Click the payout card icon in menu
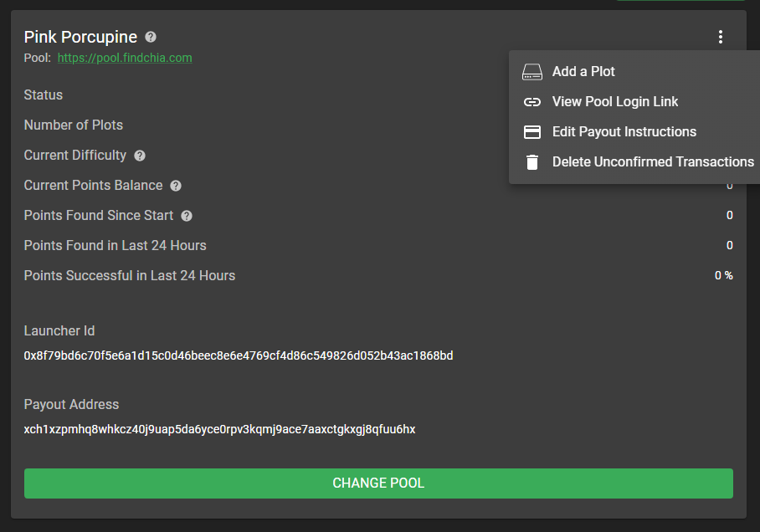Screen dimensions: 760x532 point(532,132)
